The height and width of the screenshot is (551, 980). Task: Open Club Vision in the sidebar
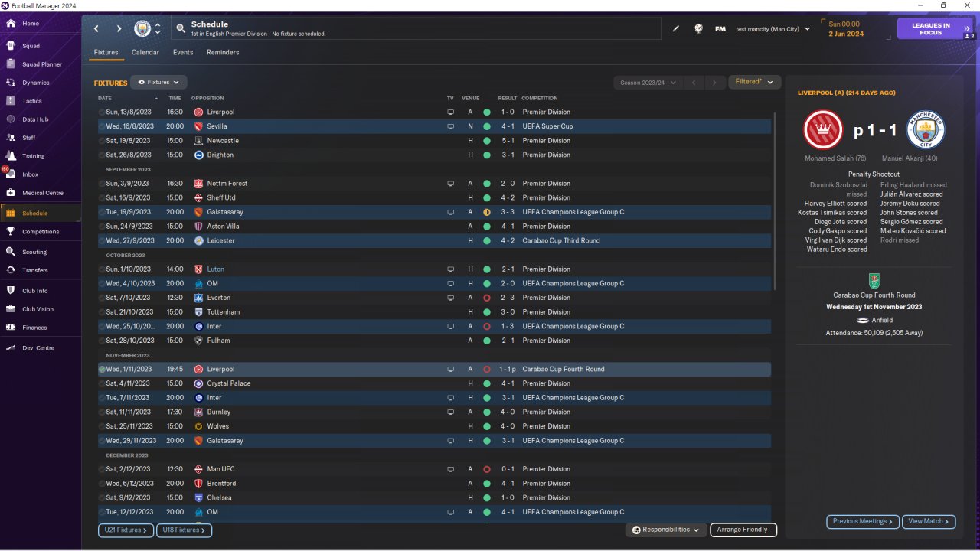(41, 309)
